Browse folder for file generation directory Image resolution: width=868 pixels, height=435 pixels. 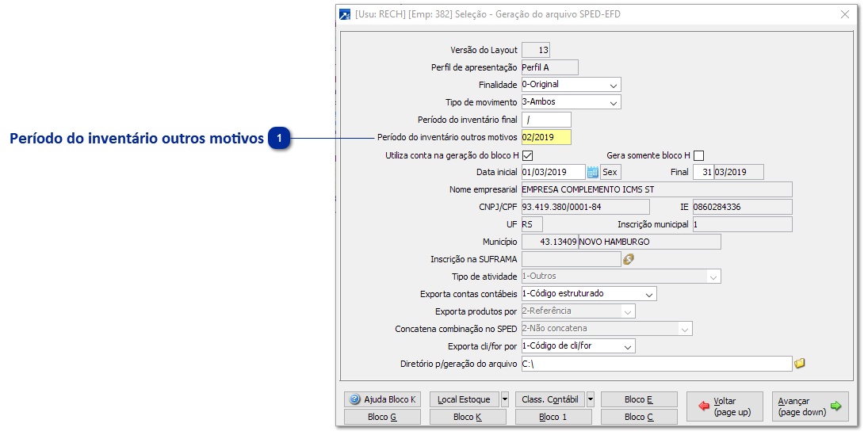(799, 364)
